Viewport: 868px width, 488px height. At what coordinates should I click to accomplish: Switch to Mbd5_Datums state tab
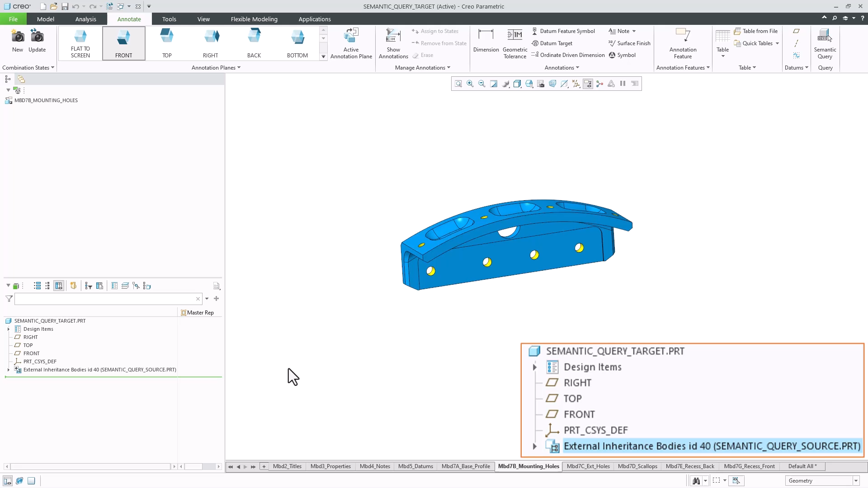point(415,467)
